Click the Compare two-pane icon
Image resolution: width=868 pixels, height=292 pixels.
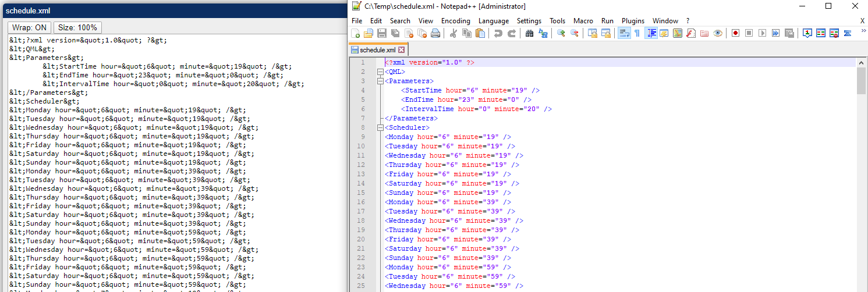(x=821, y=33)
